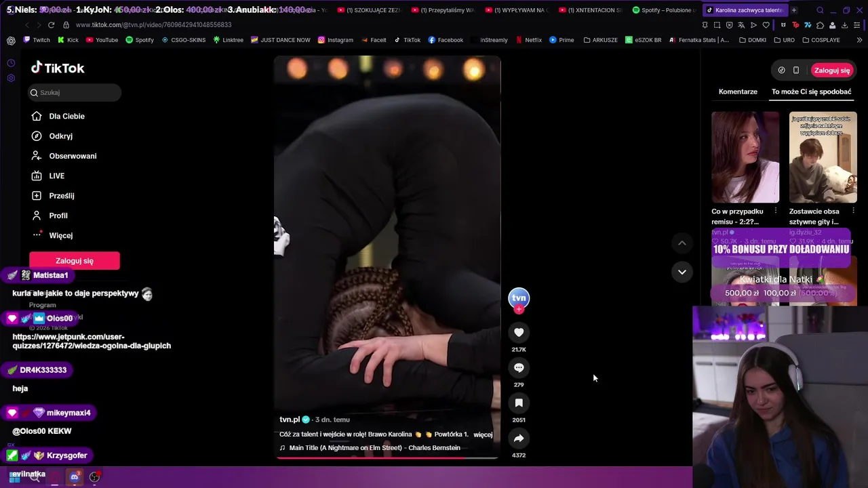
Task: Open CSGO-SKINS bookmark
Action: tap(183, 40)
